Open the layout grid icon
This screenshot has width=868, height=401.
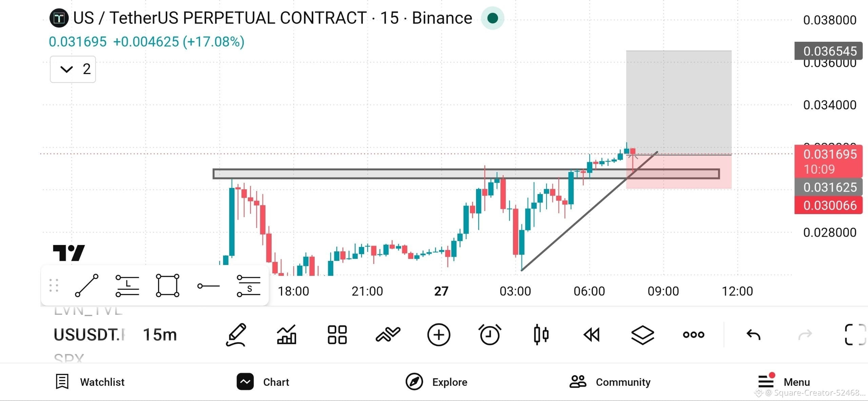pyautogui.click(x=337, y=335)
